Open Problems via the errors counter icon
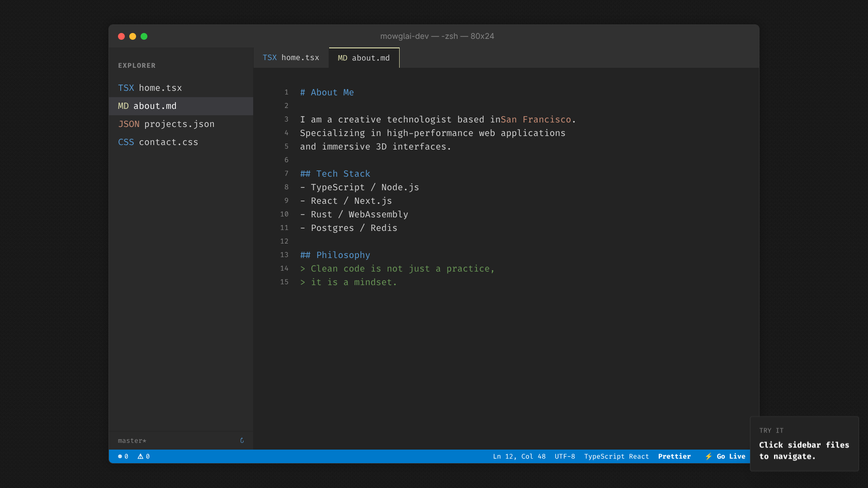 pos(123,456)
